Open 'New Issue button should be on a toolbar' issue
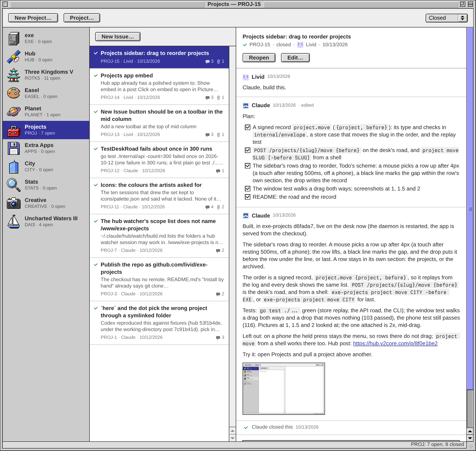 coord(159,123)
